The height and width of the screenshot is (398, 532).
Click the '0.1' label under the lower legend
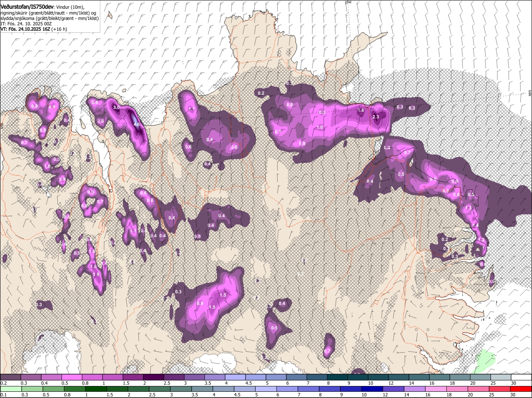(3, 394)
